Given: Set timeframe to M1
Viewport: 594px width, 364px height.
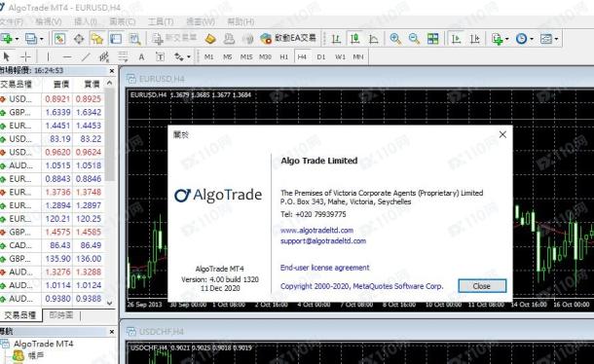Looking at the screenshot, I should [208, 56].
